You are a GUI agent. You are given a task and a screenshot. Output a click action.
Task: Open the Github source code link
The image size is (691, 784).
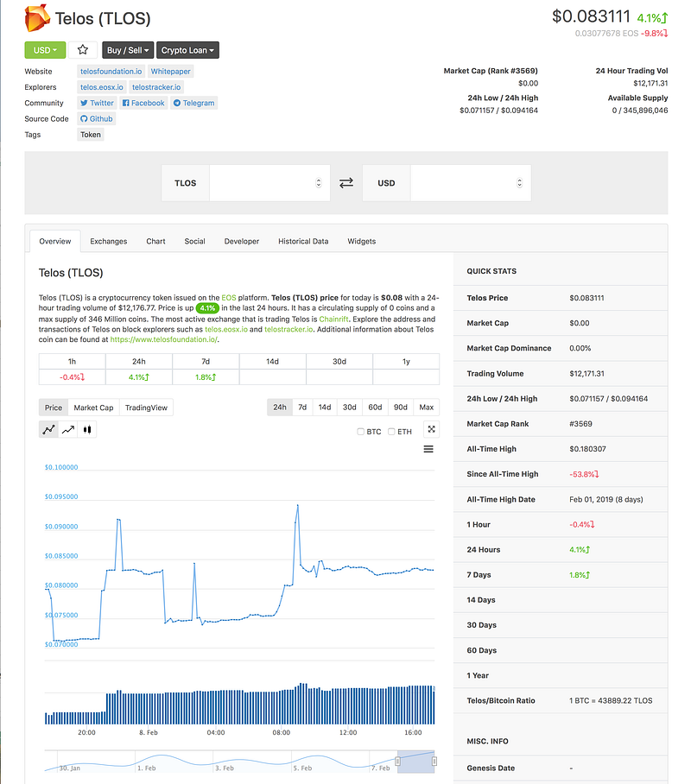point(97,119)
